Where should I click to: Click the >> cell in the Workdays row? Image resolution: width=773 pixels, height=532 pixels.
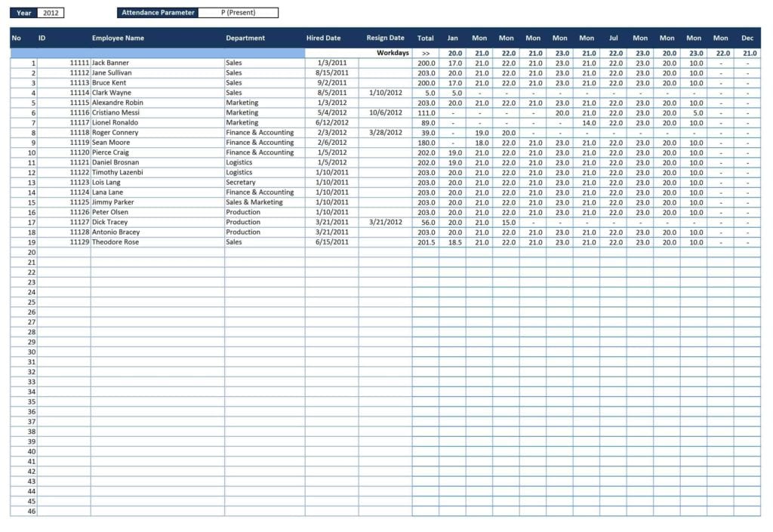tap(426, 53)
